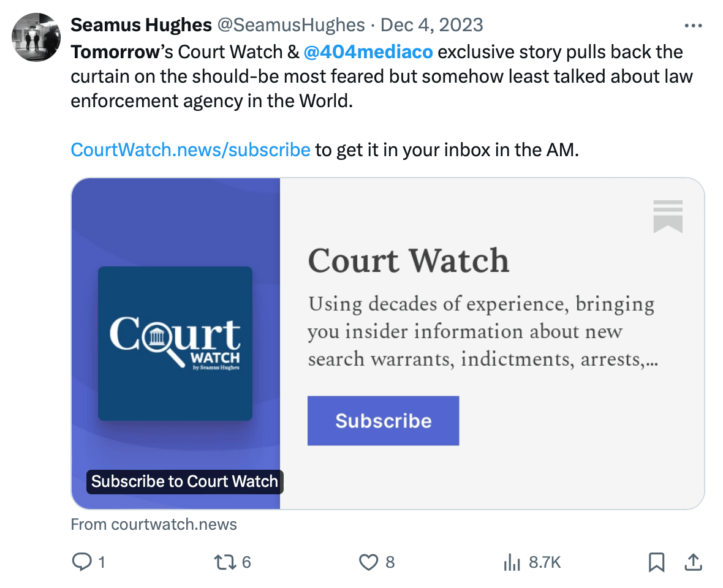Image resolution: width=723 pixels, height=588 pixels.
Task: Click the Substack bookmark logo in card
Action: pyautogui.click(x=668, y=217)
